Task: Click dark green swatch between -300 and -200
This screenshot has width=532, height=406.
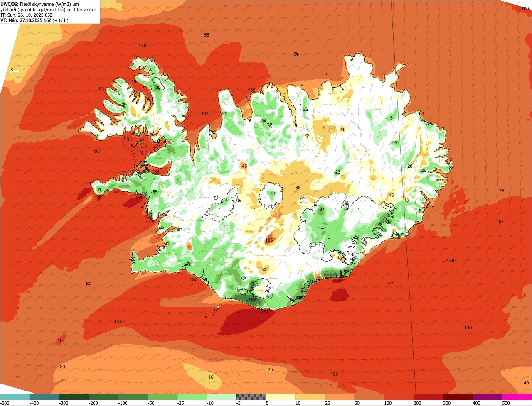Action: click(x=74, y=397)
